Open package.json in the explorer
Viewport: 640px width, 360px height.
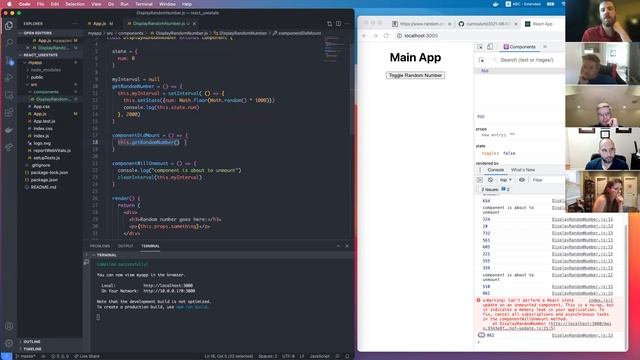pos(44,180)
